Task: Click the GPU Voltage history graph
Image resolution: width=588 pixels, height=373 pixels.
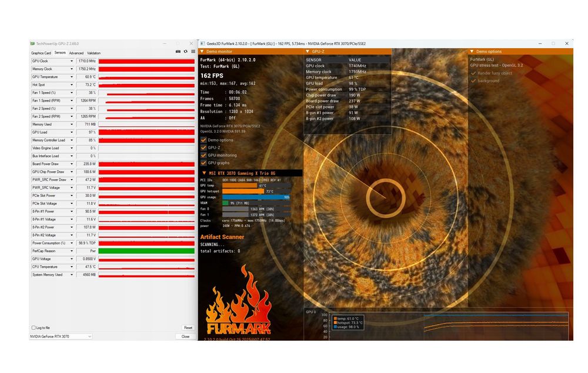Action: (146, 259)
